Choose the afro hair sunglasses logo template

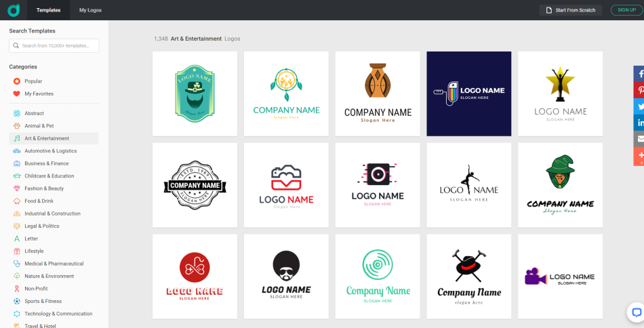(286, 276)
